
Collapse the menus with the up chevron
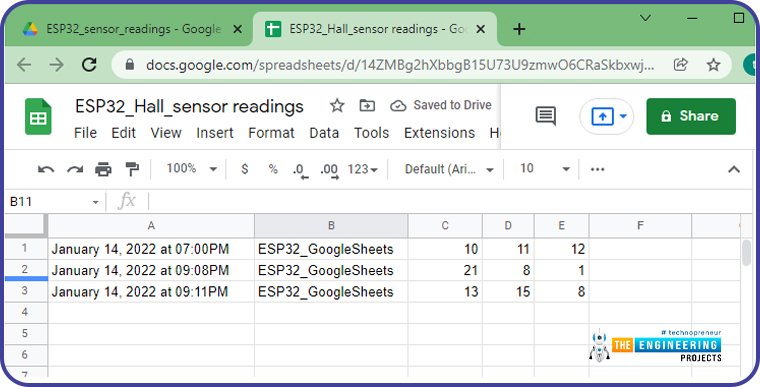click(x=734, y=169)
